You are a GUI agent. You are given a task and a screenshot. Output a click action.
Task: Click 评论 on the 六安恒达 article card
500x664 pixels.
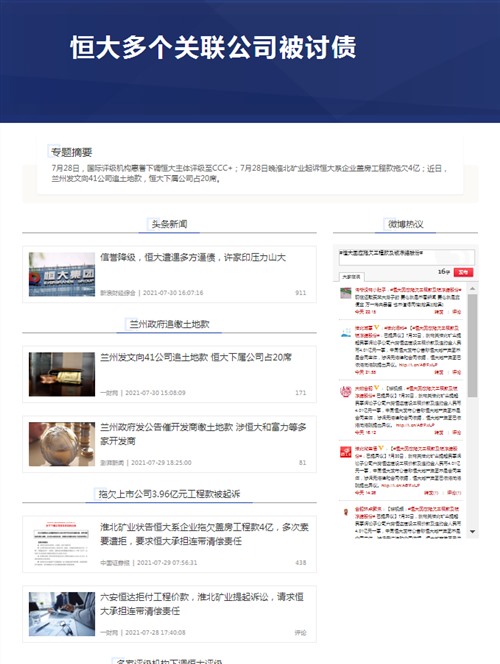tap(301, 632)
